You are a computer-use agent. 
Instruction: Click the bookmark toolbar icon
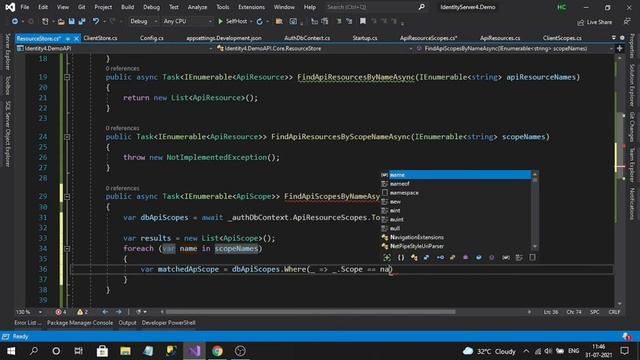click(362, 21)
